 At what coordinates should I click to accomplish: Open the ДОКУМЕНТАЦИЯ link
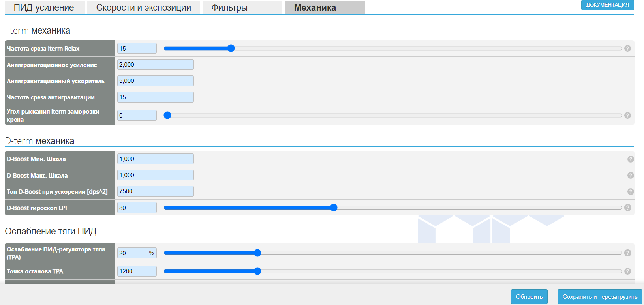coord(607,5)
